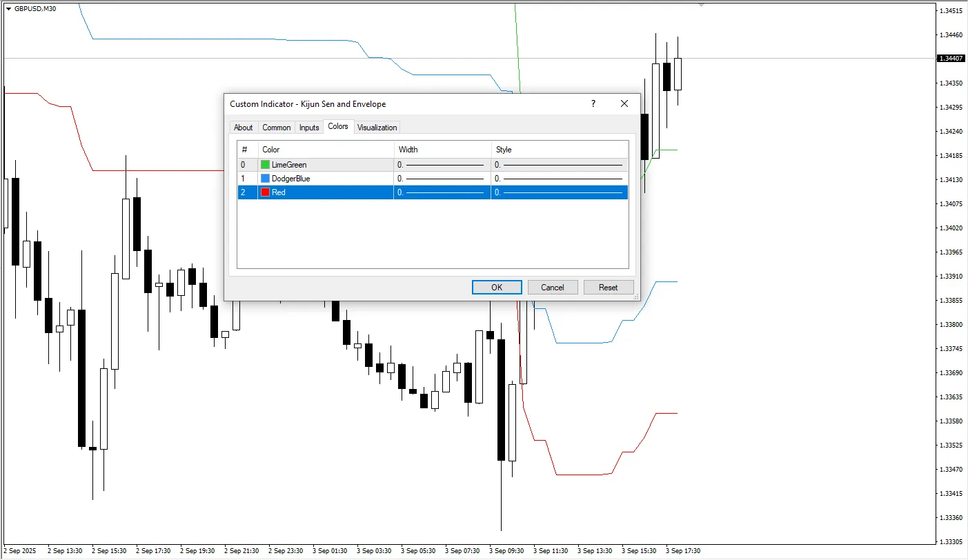
Task: Click the help question mark icon in the dialog
Action: tap(593, 103)
